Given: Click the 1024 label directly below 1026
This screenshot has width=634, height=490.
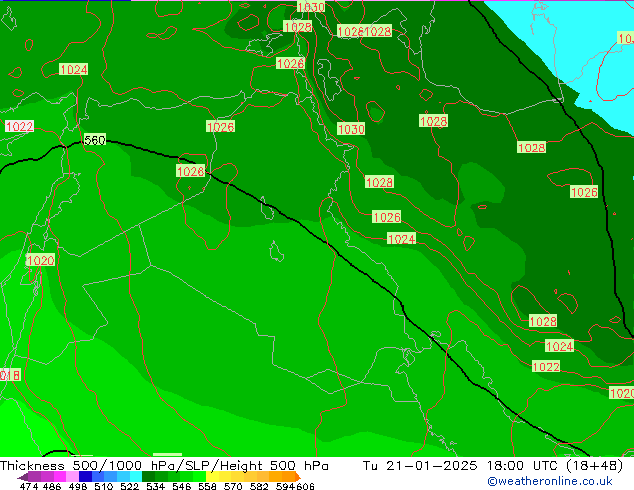Looking at the screenshot, I should click(401, 239).
